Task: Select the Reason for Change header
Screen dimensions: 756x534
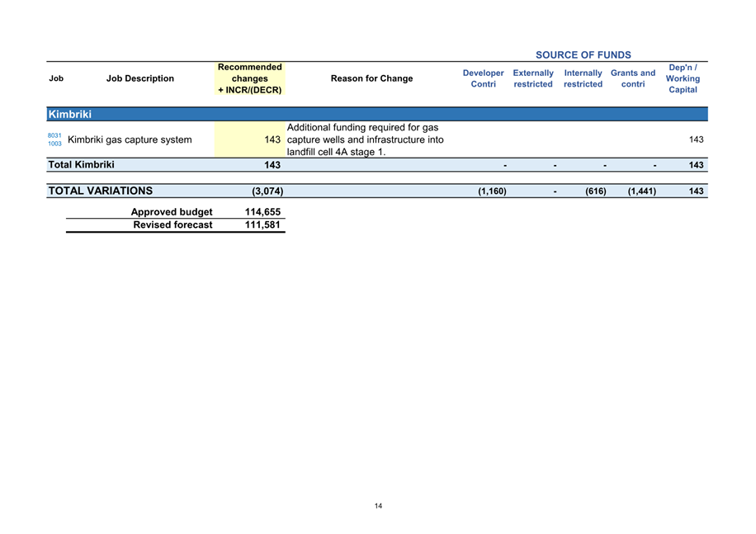Action: (371, 78)
